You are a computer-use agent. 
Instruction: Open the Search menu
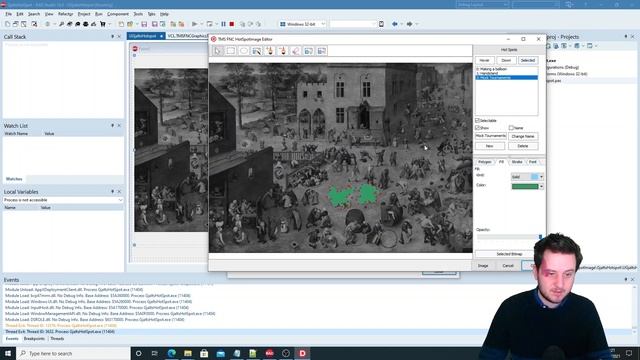pos(34,14)
